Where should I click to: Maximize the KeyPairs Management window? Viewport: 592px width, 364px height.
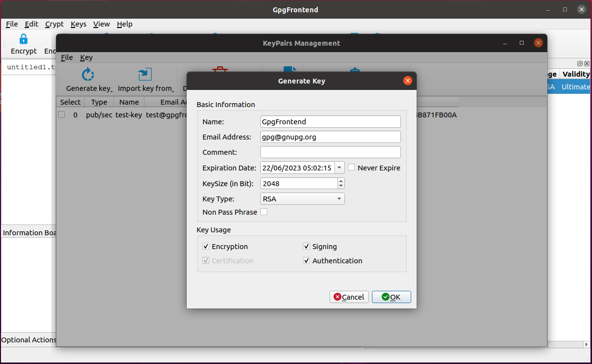point(522,43)
